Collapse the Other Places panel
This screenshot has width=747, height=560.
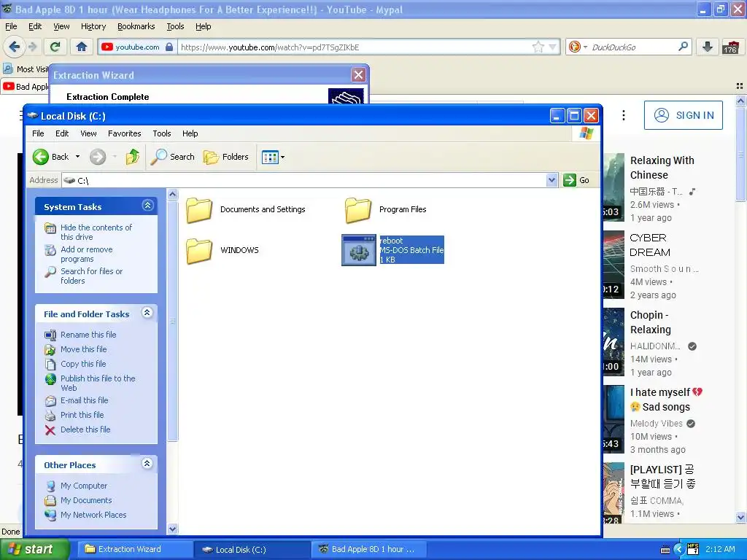pos(147,463)
